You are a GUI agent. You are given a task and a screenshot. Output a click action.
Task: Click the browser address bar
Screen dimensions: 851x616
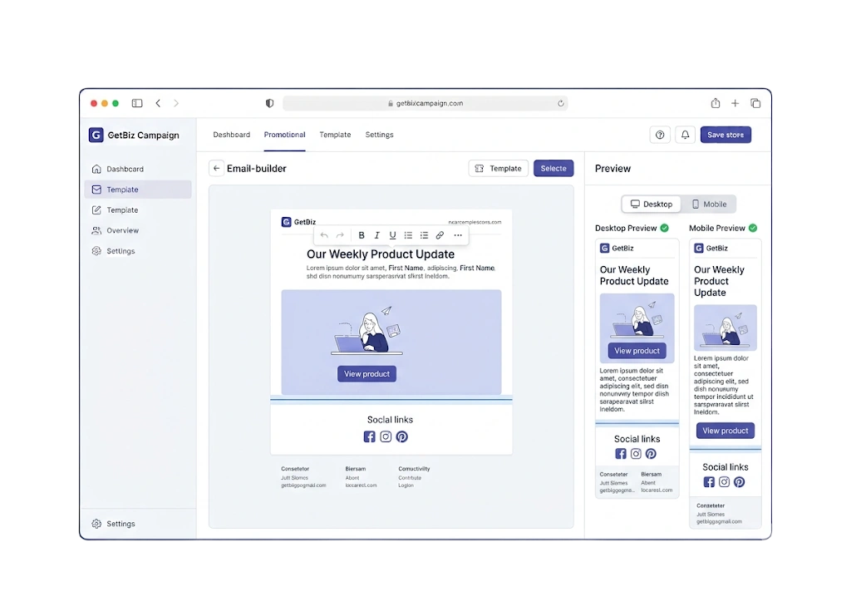425,103
